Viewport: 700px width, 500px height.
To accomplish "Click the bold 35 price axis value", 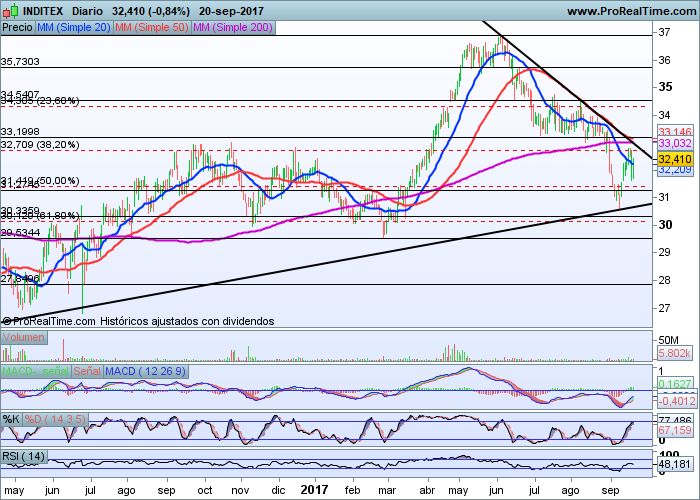I will click(665, 87).
